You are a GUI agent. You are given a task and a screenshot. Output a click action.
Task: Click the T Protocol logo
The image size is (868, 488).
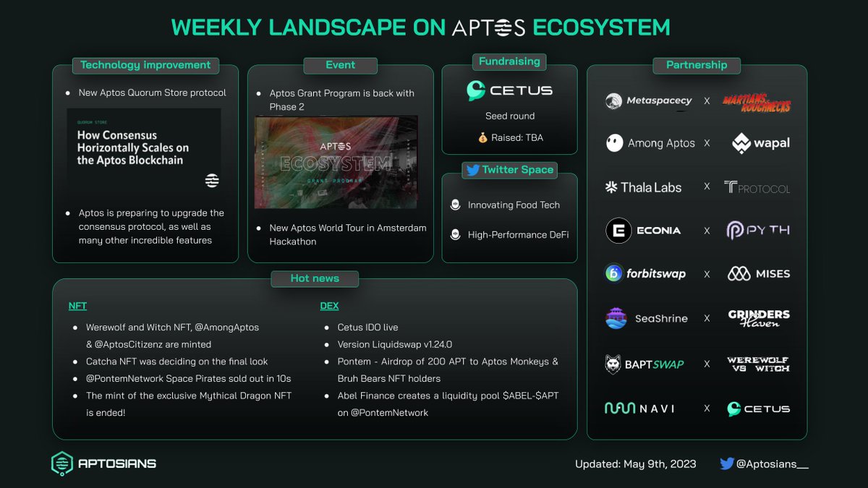click(x=757, y=187)
